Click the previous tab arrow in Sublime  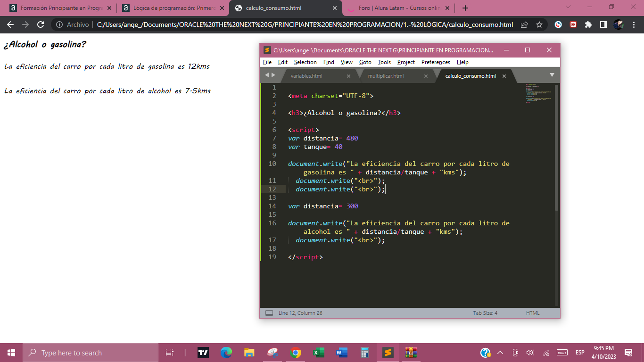pyautogui.click(x=266, y=75)
